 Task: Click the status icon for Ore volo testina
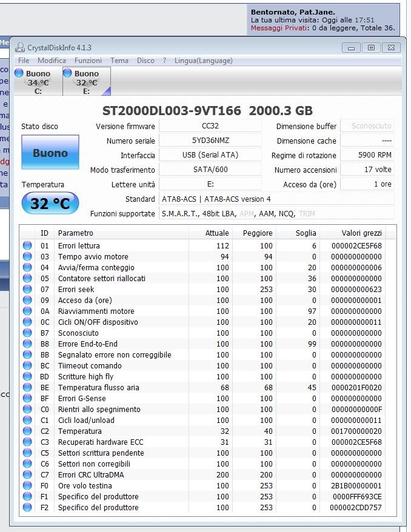pos(27,485)
